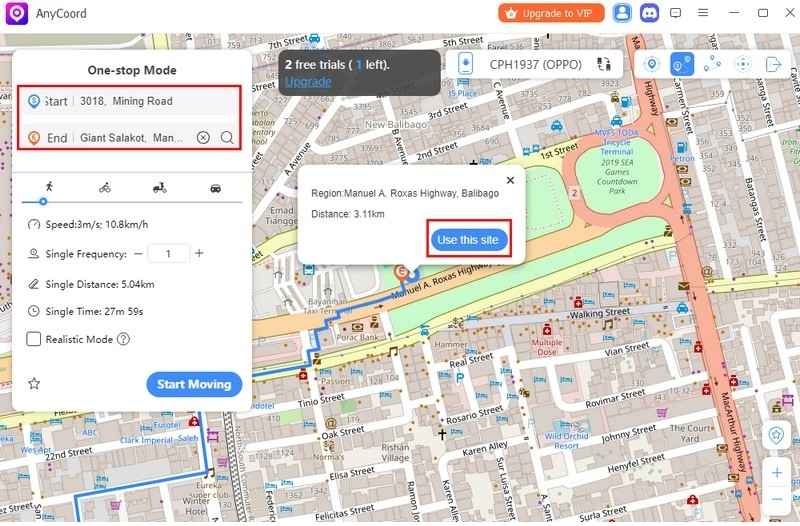
Task: Select the motorbike speed mode icon
Action: [159, 187]
